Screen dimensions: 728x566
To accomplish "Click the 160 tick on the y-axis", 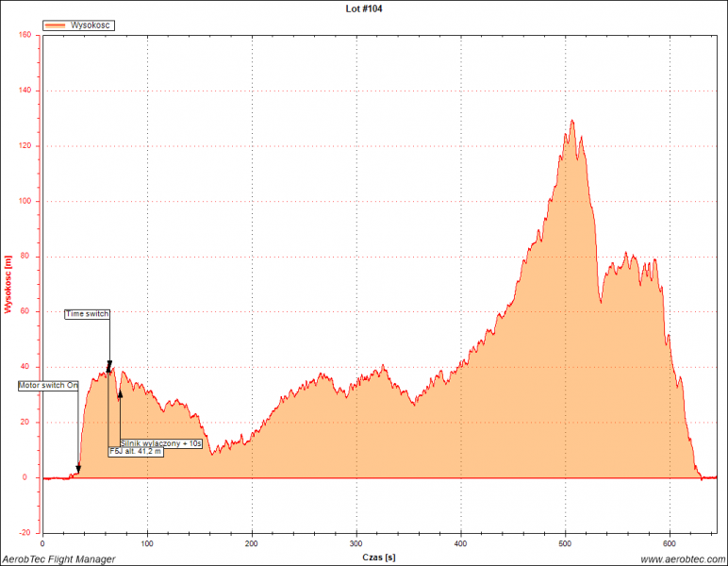I will 25,36.
